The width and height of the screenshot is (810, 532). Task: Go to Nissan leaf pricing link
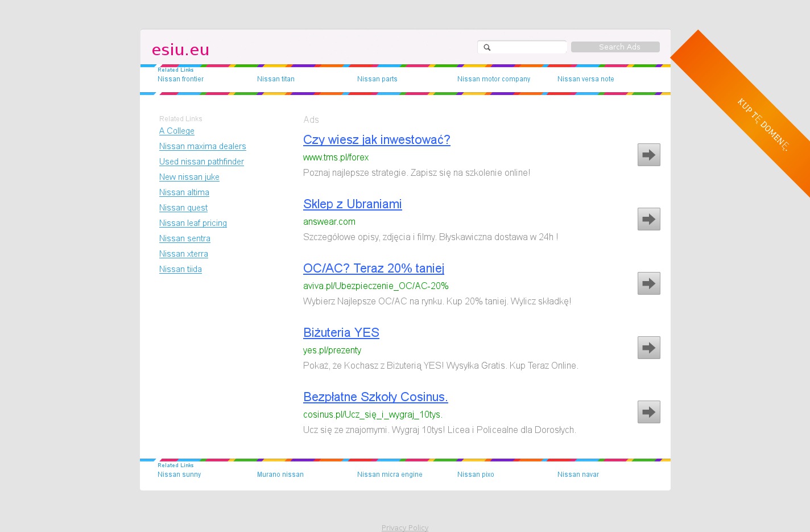193,223
